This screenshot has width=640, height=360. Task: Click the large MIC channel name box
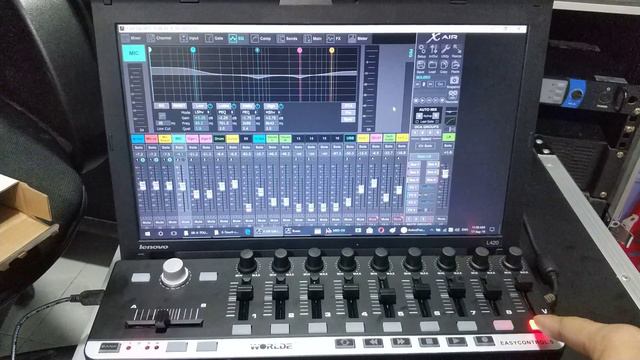(134, 53)
